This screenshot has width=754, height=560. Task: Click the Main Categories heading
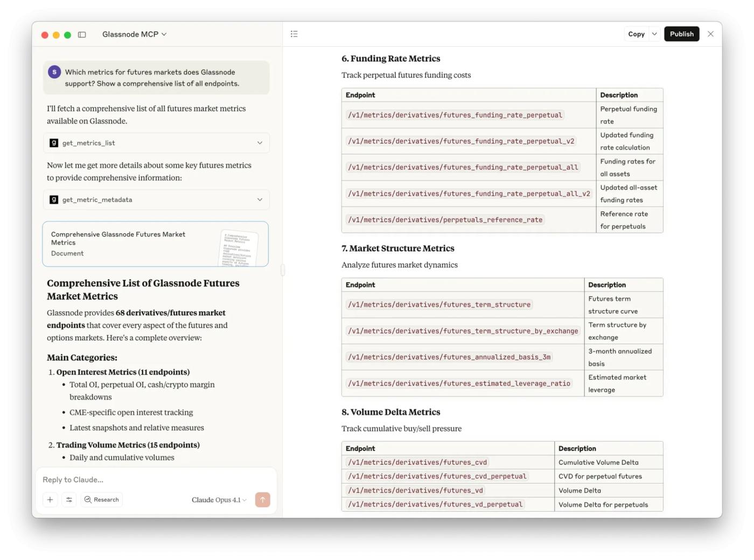coord(82,358)
